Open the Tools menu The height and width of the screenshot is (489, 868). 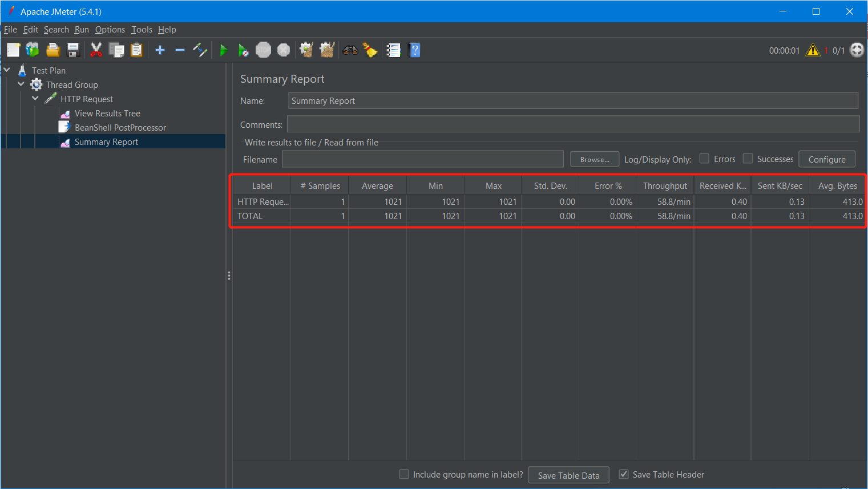[142, 30]
